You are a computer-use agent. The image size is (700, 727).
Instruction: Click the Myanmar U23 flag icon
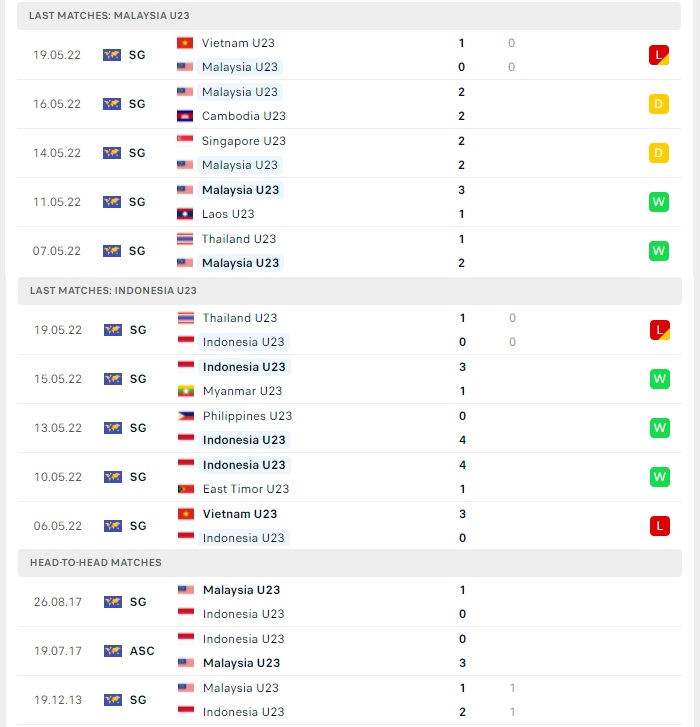186,391
